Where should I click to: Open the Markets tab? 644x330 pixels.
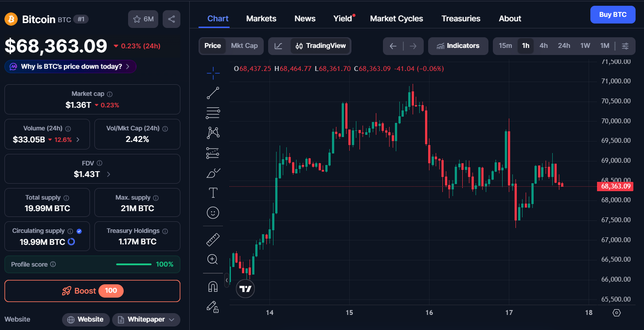point(261,19)
